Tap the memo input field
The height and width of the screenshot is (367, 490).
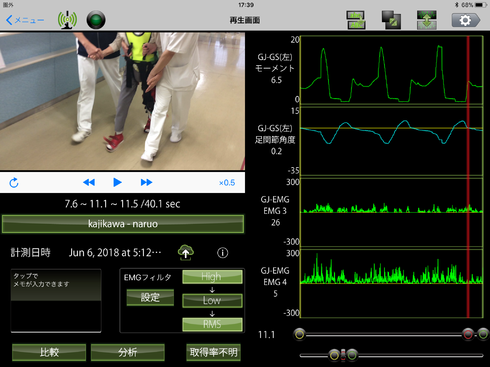pos(56,301)
